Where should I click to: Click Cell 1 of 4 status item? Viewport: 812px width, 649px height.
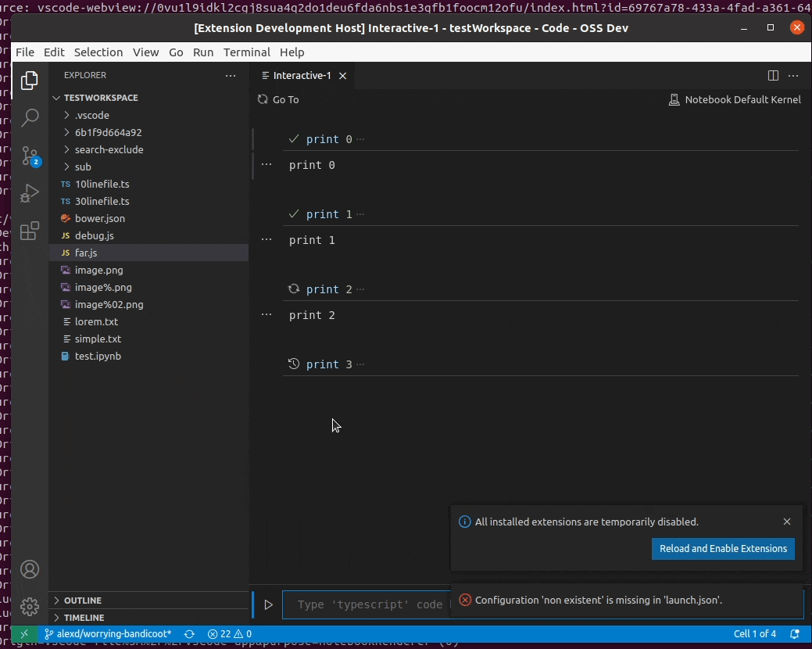(754, 634)
